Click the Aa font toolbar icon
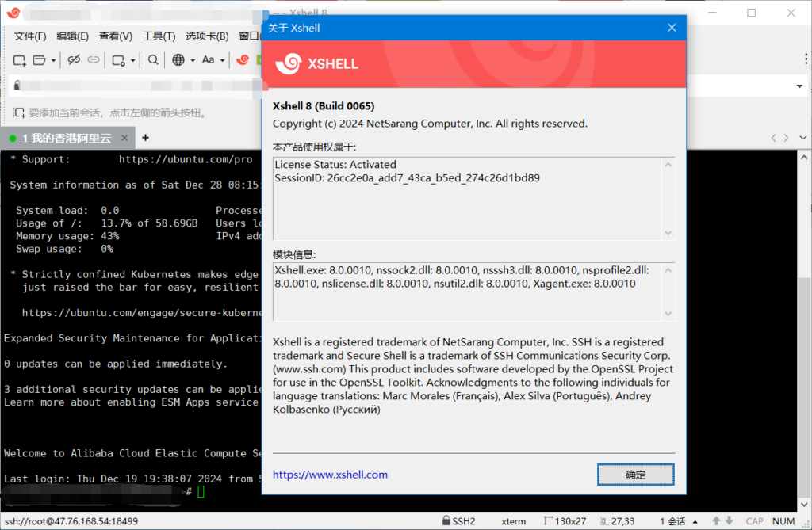Image resolution: width=812 pixels, height=530 pixels. click(209, 59)
